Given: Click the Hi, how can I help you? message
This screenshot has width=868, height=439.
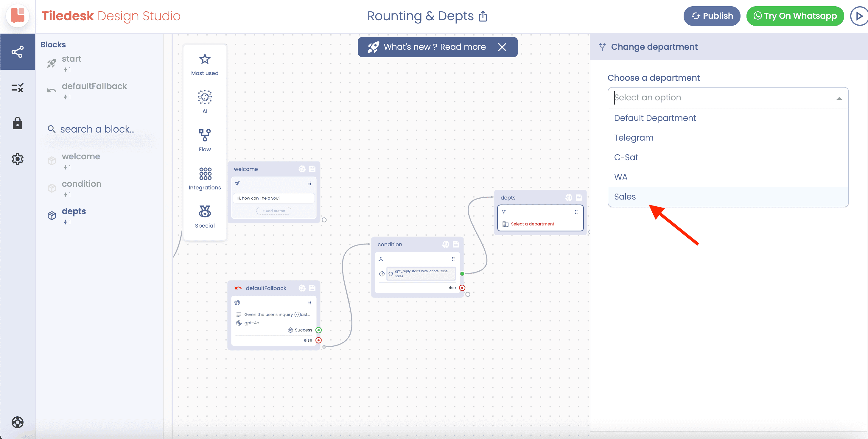Looking at the screenshot, I should [273, 198].
